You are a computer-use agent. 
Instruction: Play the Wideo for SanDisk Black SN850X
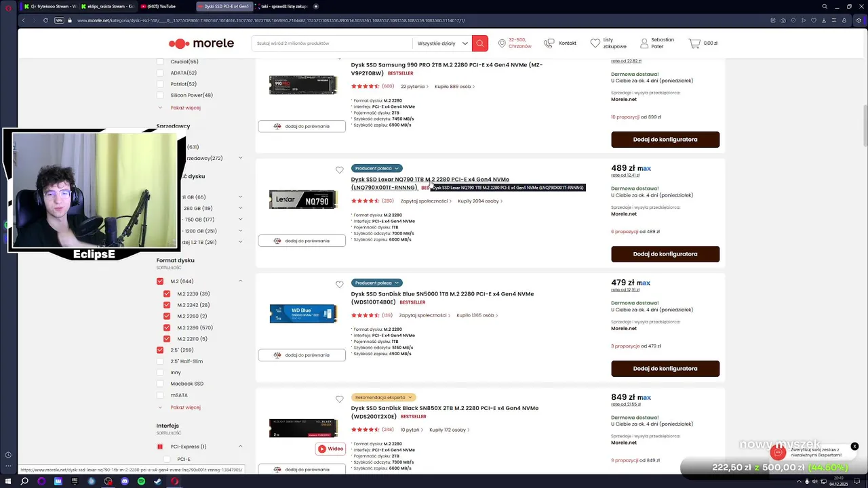click(330, 449)
